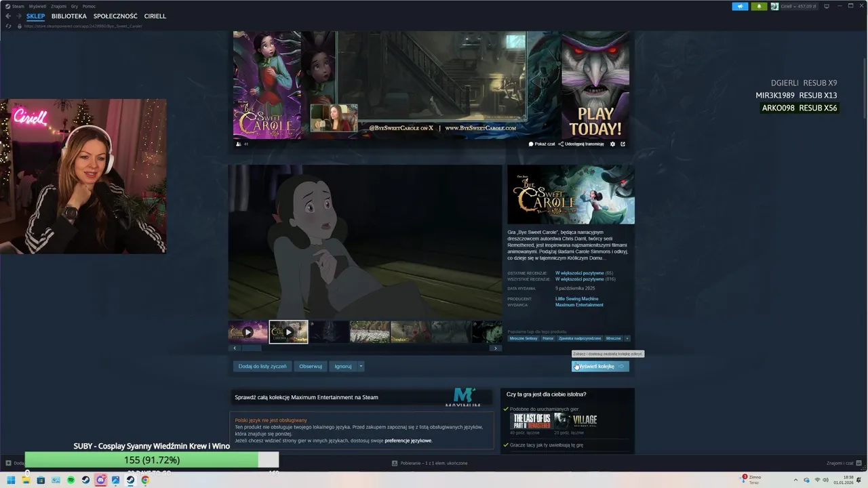Open the Photos app in the taskbar
Image resolution: width=868 pixels, height=488 pixels.
click(x=115, y=480)
